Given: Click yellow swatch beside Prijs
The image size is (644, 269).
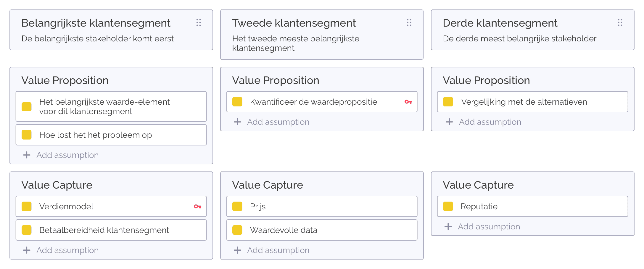Looking at the screenshot, I should (x=237, y=206).
